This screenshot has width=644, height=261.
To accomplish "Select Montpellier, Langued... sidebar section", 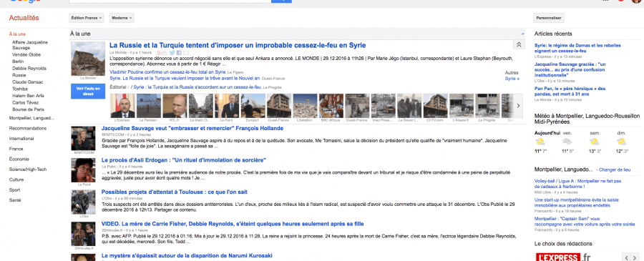I will point(31,118).
